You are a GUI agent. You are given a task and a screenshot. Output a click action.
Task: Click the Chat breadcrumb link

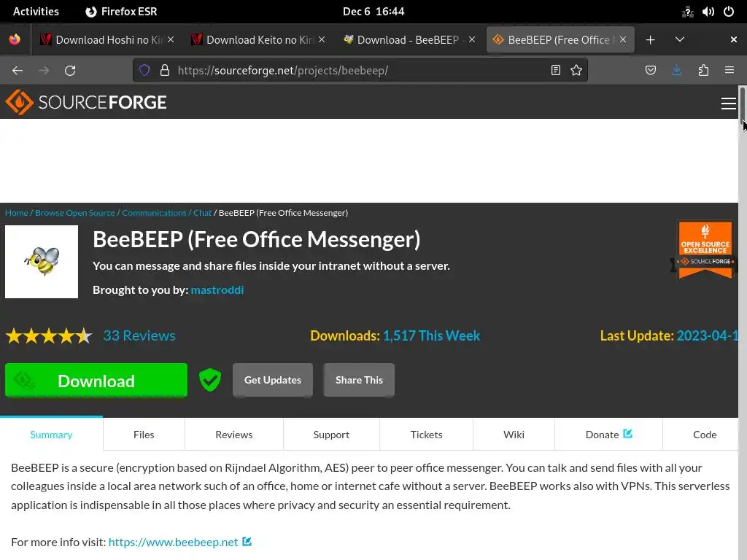(203, 213)
